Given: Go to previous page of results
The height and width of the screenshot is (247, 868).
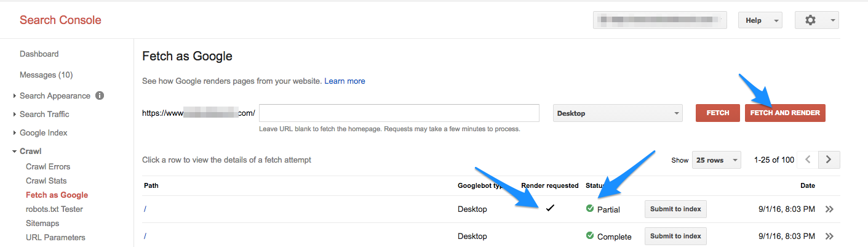Looking at the screenshot, I should click(x=808, y=160).
